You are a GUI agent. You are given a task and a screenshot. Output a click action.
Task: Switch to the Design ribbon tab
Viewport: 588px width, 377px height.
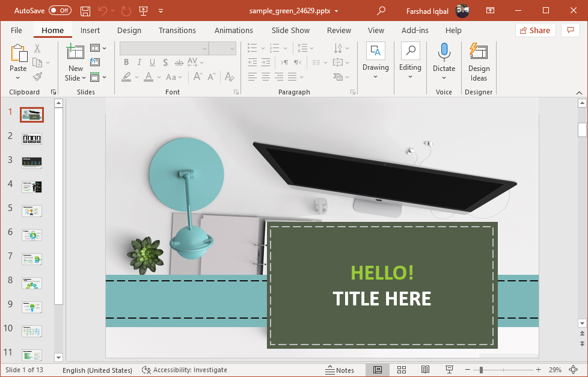(x=129, y=30)
